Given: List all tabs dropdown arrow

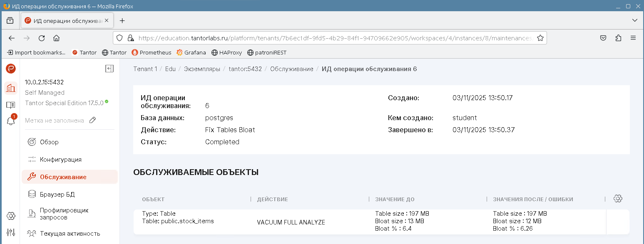Looking at the screenshot, I should [635, 20].
